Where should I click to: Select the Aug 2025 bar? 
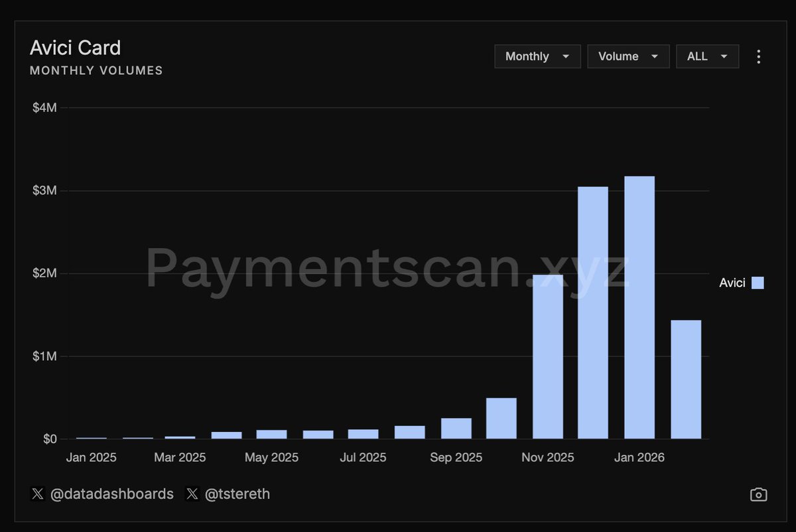coord(410,432)
